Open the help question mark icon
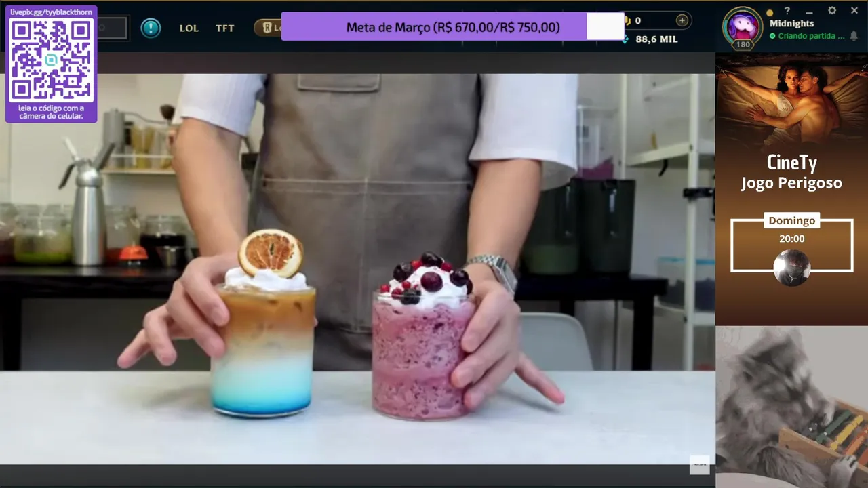This screenshot has width=868, height=488. 787,11
